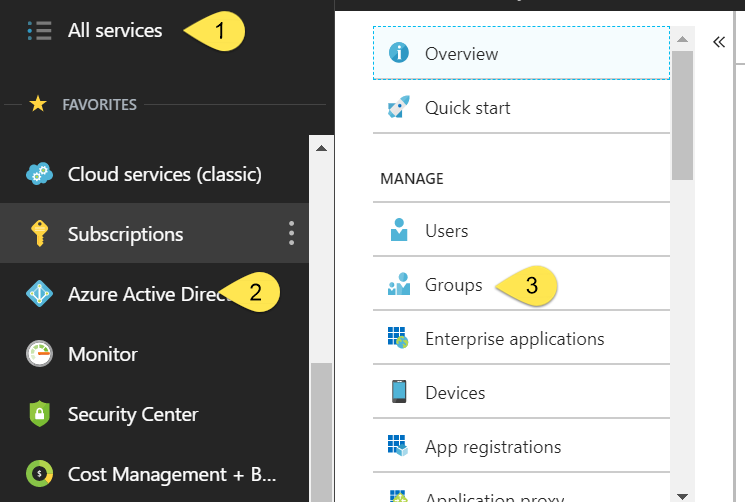Viewport: 745px width, 502px height.
Task: Open the Subscriptions three-dot options menu
Action: click(x=291, y=234)
